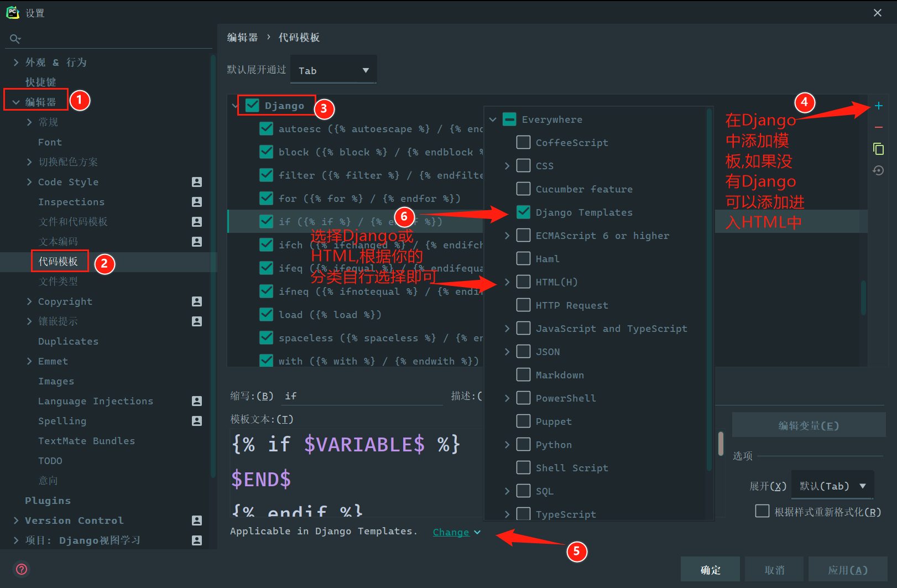Expand the CSS context group
The width and height of the screenshot is (897, 588).
[x=507, y=166]
